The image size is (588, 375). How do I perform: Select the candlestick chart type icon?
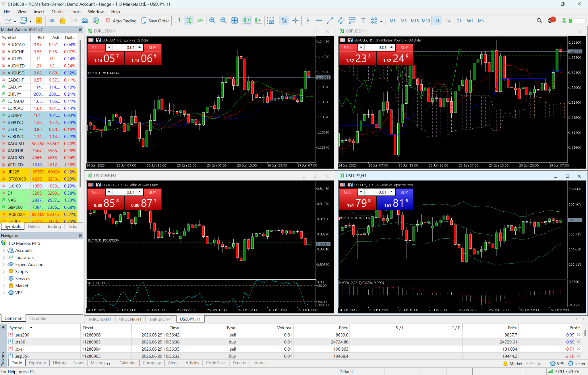(189, 21)
